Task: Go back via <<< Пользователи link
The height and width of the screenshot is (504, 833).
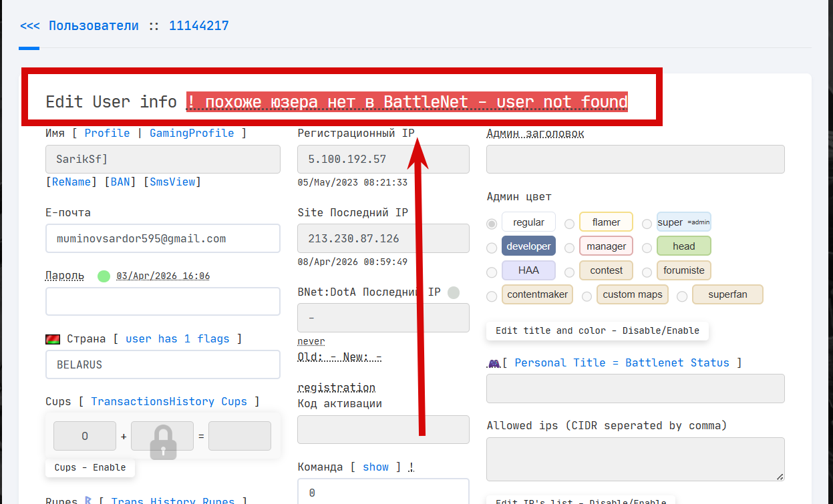Action: tap(79, 26)
